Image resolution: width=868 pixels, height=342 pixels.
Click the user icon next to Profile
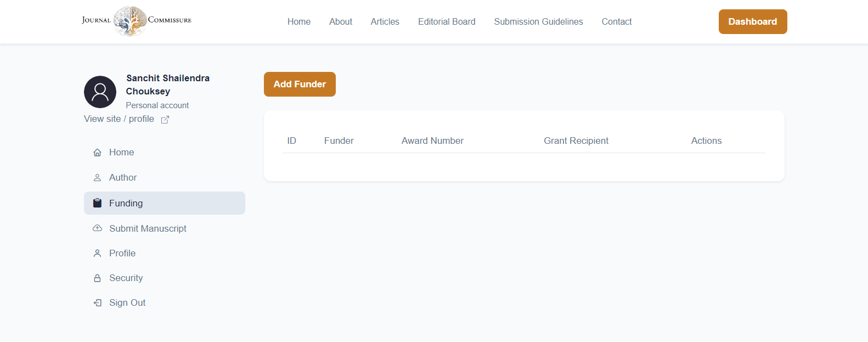[97, 254]
